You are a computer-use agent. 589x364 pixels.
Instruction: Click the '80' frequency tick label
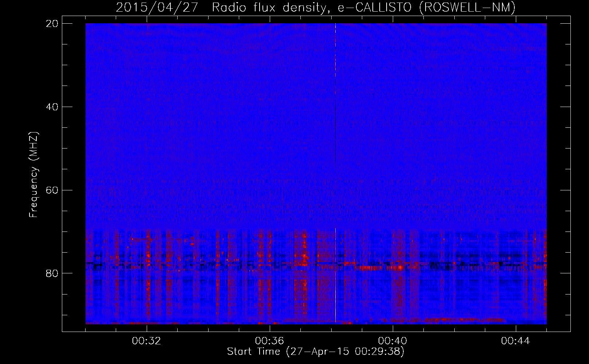pos(52,273)
